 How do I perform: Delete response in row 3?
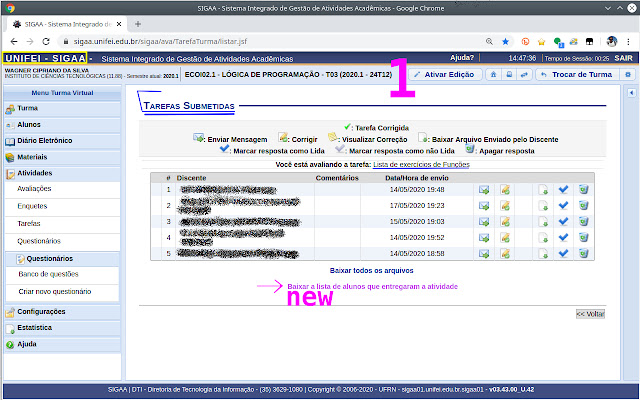584,222
